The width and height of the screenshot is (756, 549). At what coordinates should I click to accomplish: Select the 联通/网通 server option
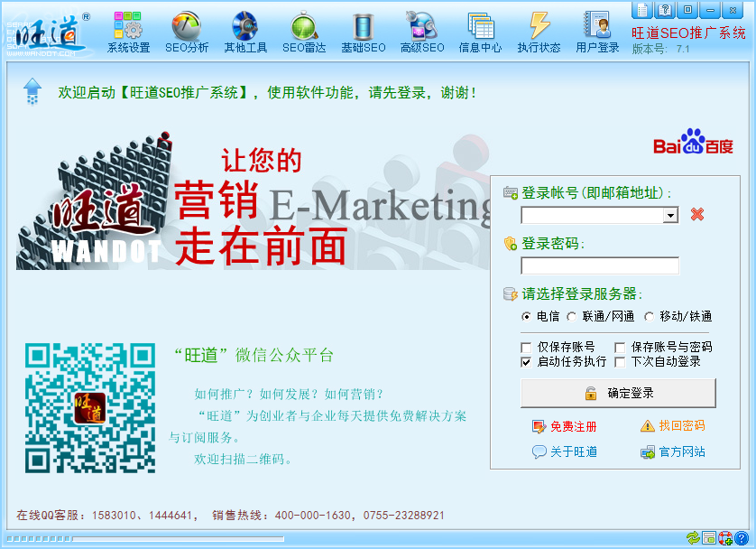pyautogui.click(x=571, y=317)
